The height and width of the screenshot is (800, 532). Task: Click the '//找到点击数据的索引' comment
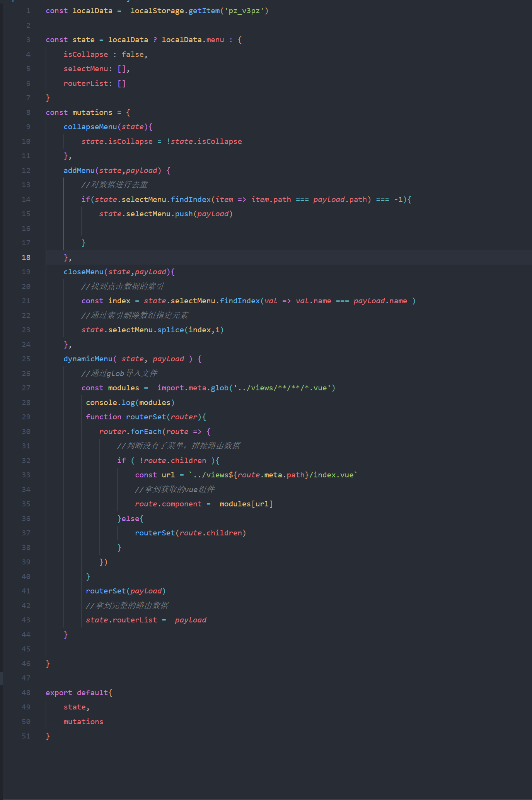[x=123, y=287]
